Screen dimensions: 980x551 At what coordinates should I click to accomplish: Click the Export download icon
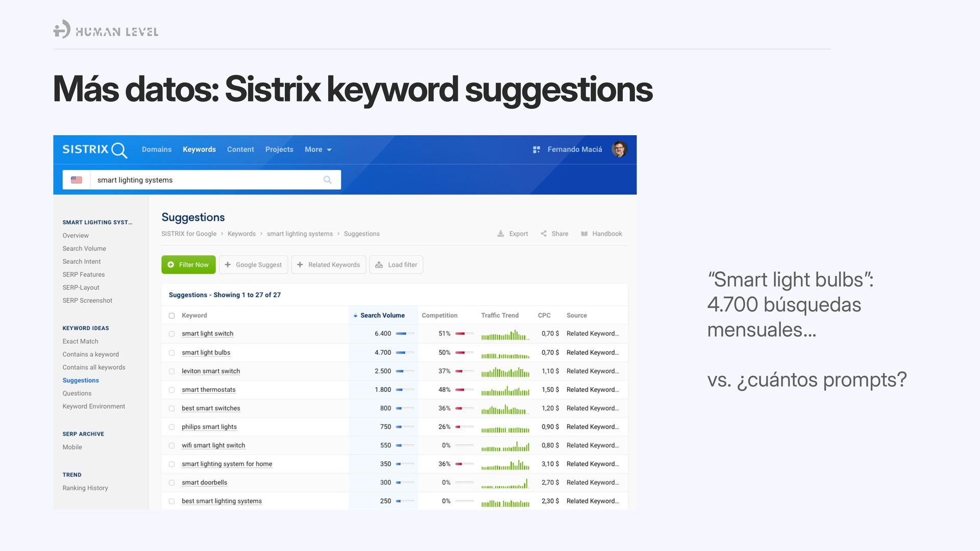coord(501,234)
